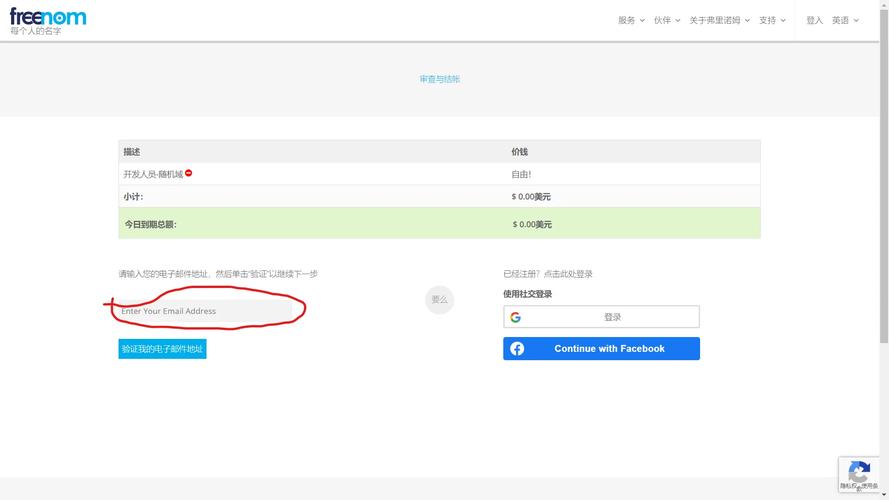Click the Facebook logo icon
This screenshot has height=500, width=889.
click(517, 349)
